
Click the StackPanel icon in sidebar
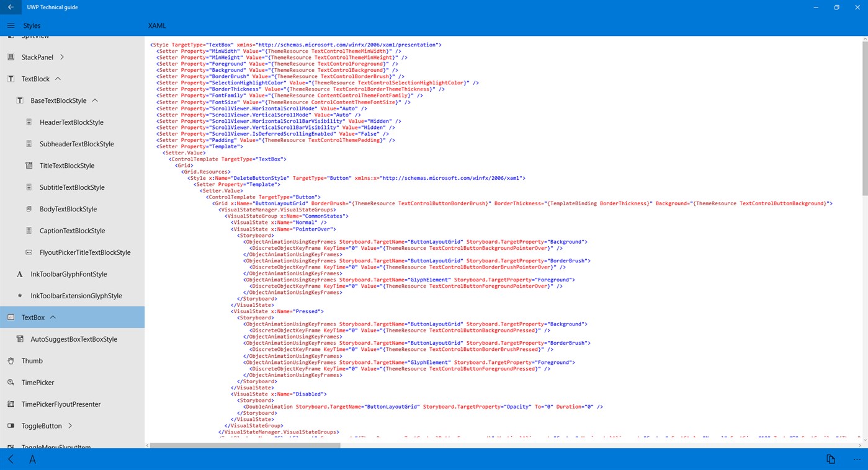pos(11,57)
